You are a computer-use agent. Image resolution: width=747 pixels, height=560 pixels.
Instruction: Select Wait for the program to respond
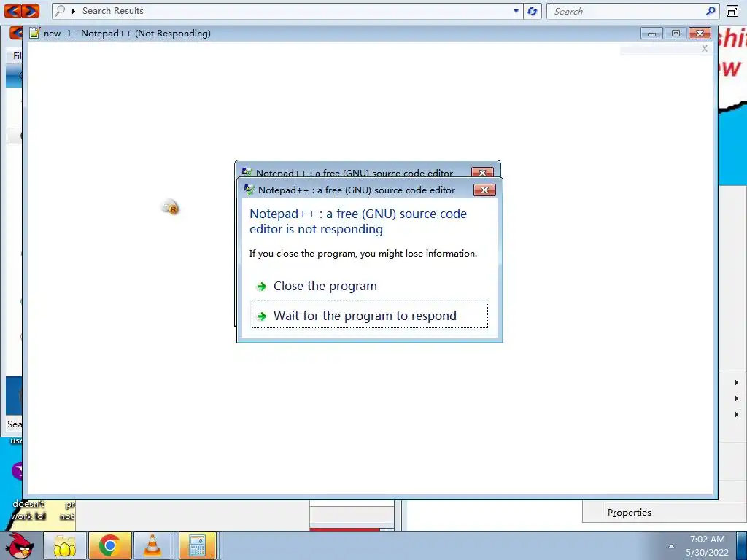click(x=369, y=316)
